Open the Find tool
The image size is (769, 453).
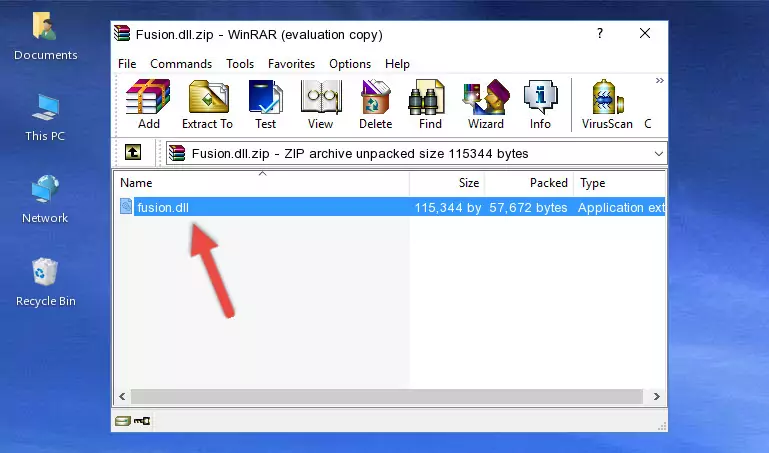[430, 104]
